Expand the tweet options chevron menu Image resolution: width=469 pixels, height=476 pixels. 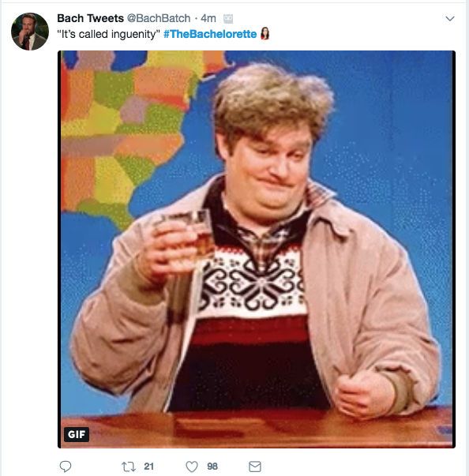point(450,19)
